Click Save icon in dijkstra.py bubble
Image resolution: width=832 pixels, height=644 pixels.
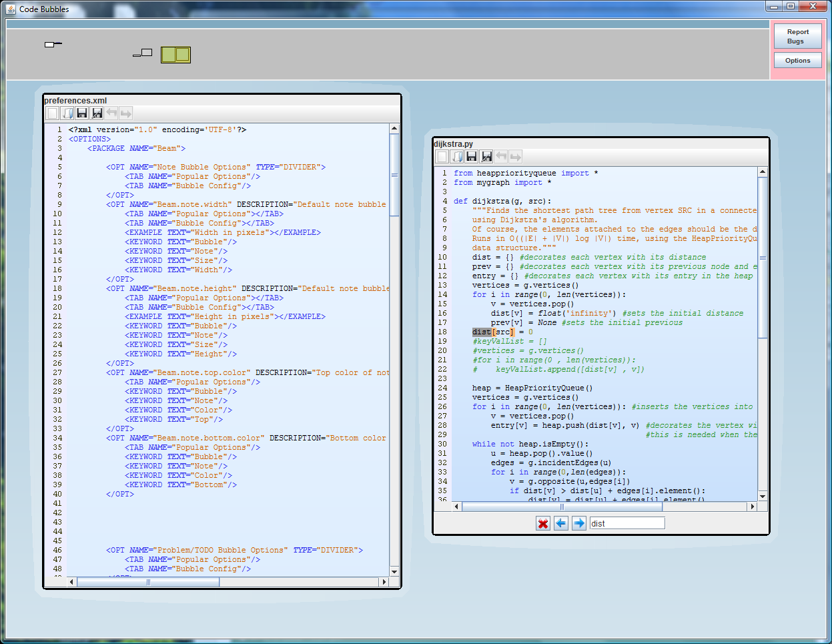tap(472, 157)
